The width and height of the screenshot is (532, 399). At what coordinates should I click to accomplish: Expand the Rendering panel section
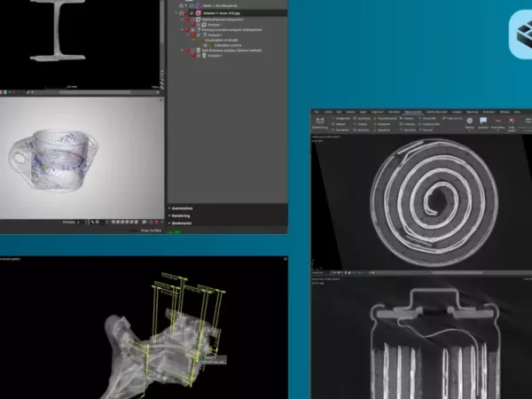pos(182,216)
